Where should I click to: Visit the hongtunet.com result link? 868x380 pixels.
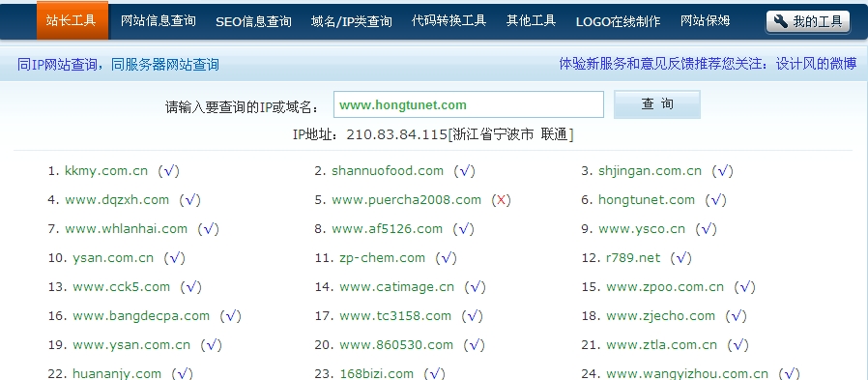(646, 200)
